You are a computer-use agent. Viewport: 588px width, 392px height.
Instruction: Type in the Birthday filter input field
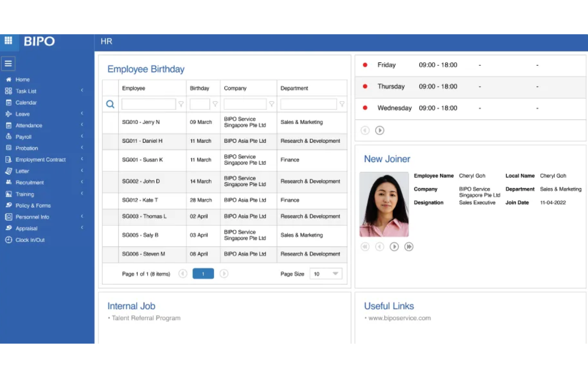tap(201, 104)
